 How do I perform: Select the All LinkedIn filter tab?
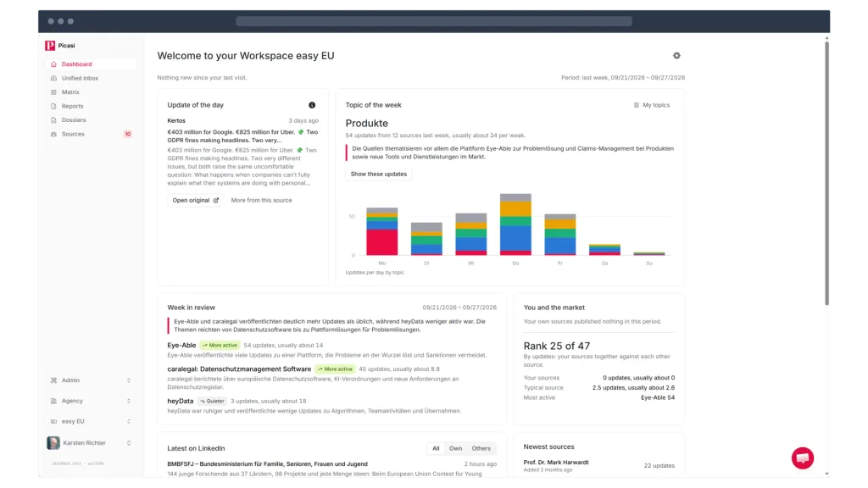point(436,448)
